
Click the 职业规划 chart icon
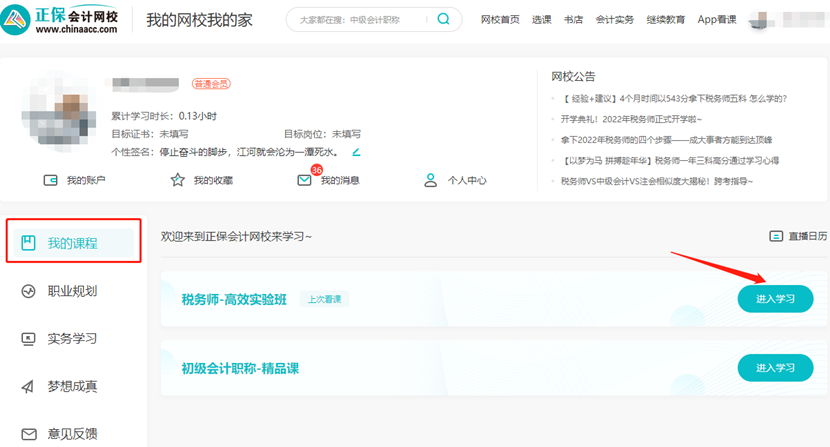(x=28, y=291)
